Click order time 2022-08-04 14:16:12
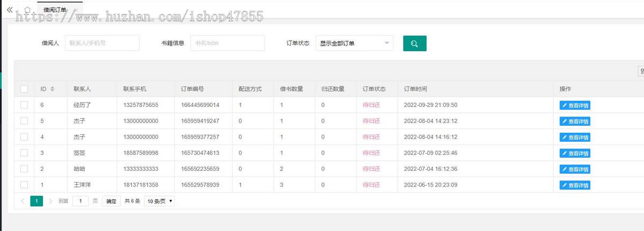Image resolution: width=644 pixels, height=231 pixels. coord(430,137)
